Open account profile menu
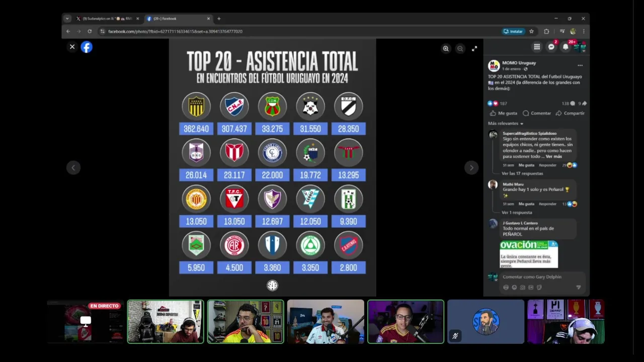 [580, 47]
